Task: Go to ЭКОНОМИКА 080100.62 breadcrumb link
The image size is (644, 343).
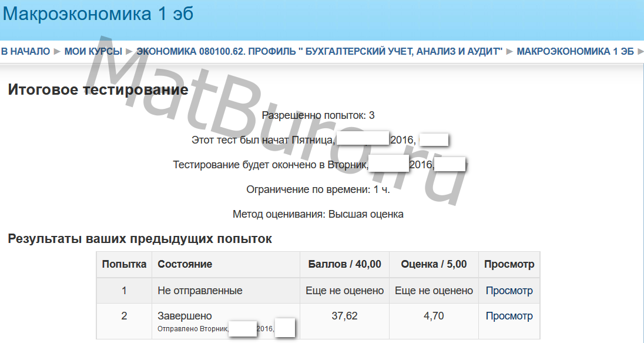Action: coord(320,52)
